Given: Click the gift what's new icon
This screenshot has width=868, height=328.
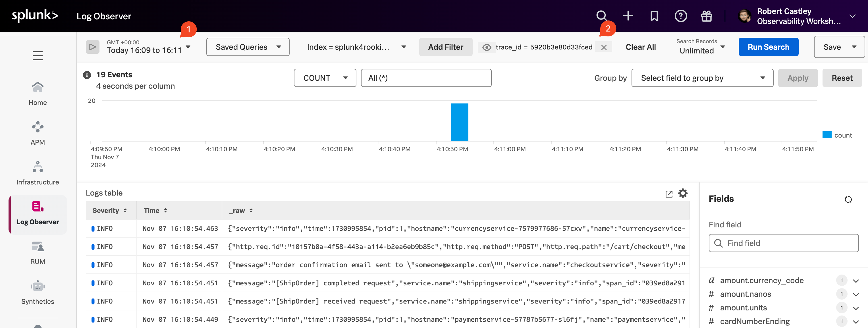Looking at the screenshot, I should pyautogui.click(x=707, y=16).
